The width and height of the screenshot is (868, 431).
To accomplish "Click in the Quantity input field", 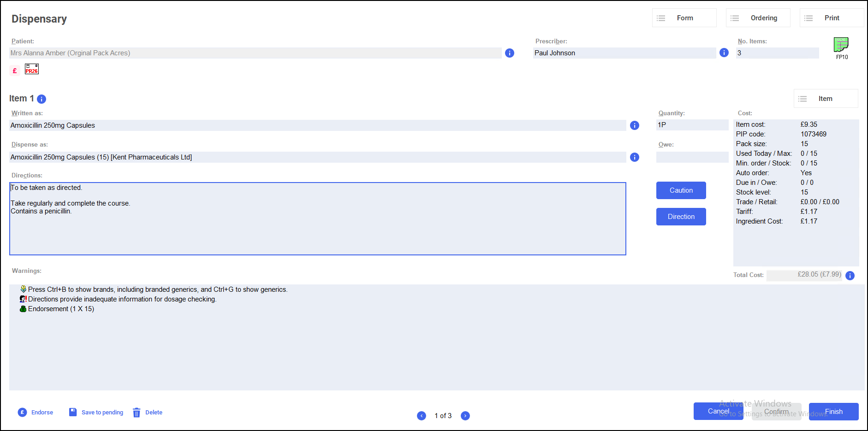I will coord(692,125).
